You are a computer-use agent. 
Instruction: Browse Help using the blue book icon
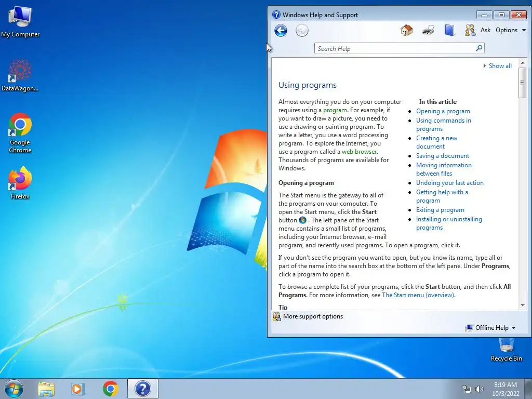pyautogui.click(x=449, y=30)
